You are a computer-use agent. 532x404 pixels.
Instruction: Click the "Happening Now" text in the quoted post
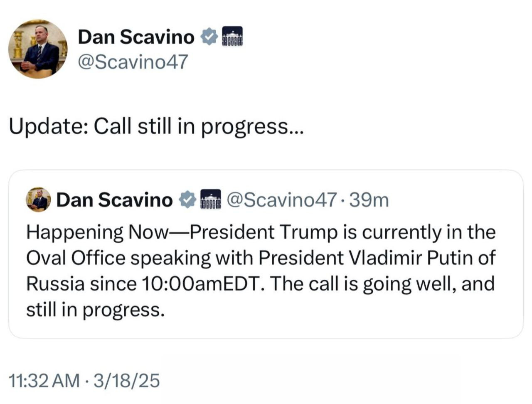coord(96,232)
